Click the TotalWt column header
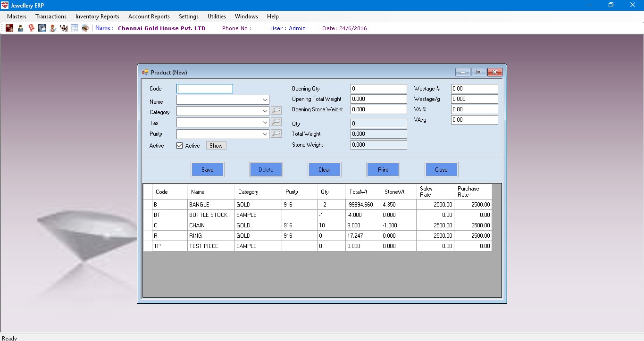The width and height of the screenshot is (644, 341). tap(363, 192)
